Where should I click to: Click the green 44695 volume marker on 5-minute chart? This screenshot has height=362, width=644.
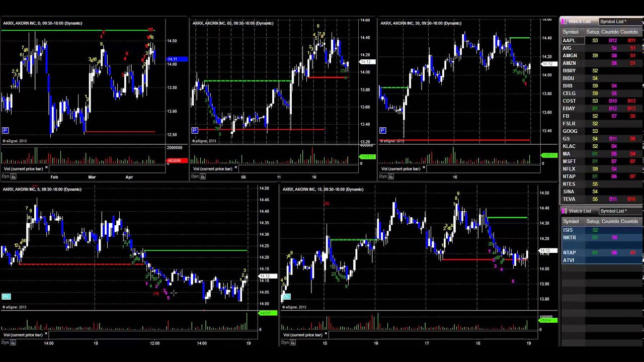[267, 313]
